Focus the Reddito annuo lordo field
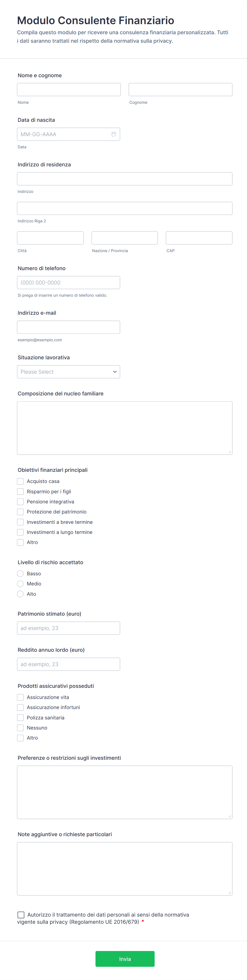 (69, 664)
